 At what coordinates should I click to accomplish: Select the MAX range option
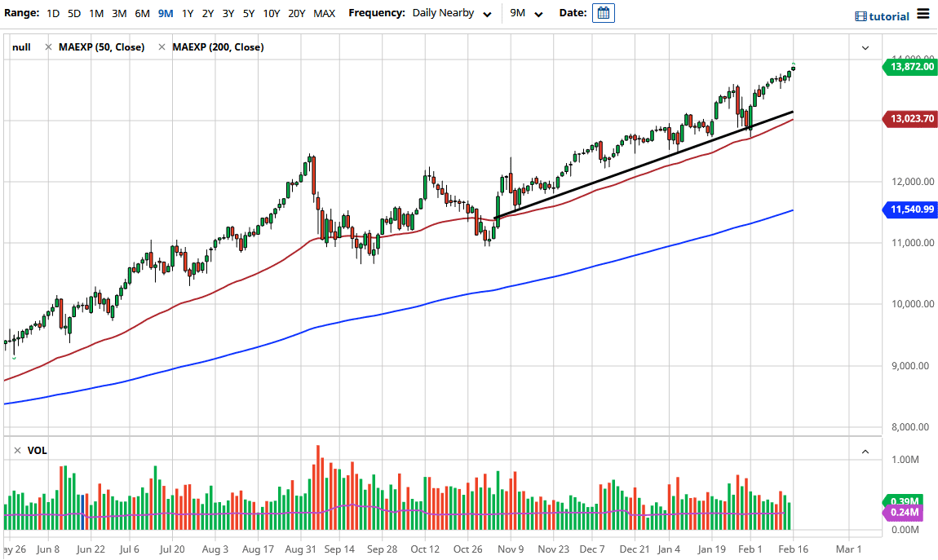324,13
